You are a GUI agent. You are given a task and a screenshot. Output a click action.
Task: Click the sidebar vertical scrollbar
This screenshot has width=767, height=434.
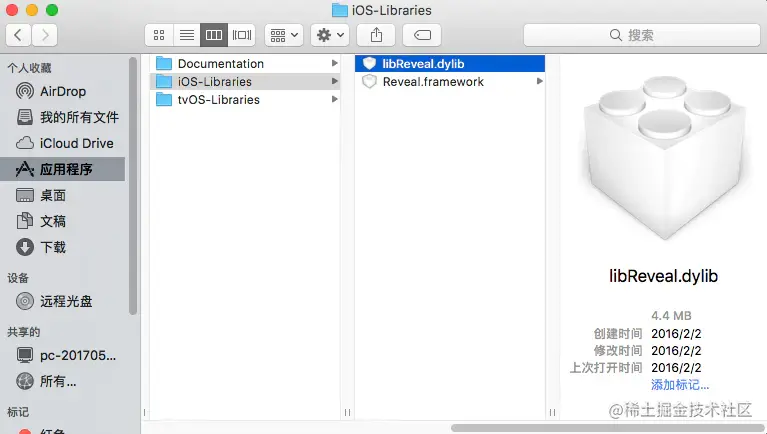(x=133, y=186)
